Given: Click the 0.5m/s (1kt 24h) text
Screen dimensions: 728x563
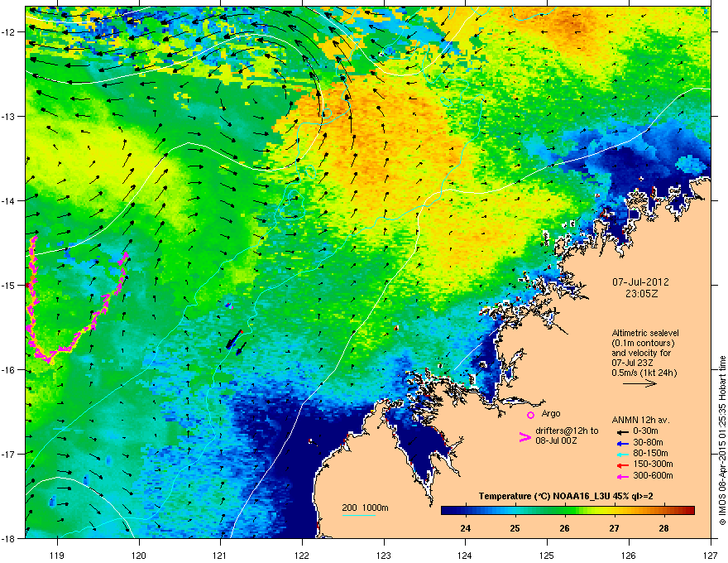Looking at the screenshot, I should (644, 373).
